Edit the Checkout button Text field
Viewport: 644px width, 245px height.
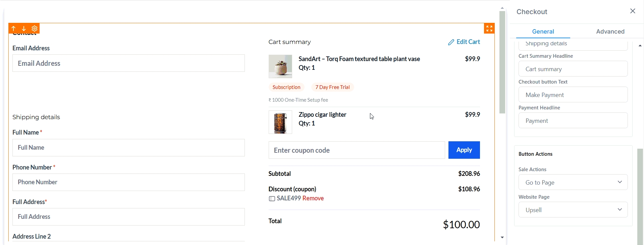pyautogui.click(x=573, y=95)
